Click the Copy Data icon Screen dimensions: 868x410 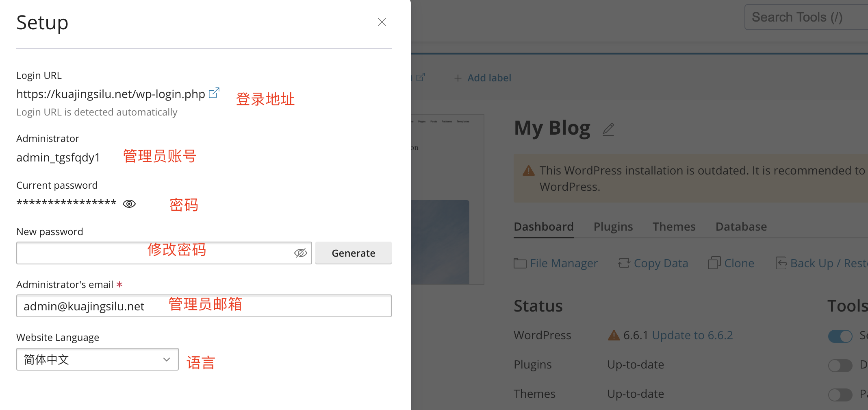[624, 263]
